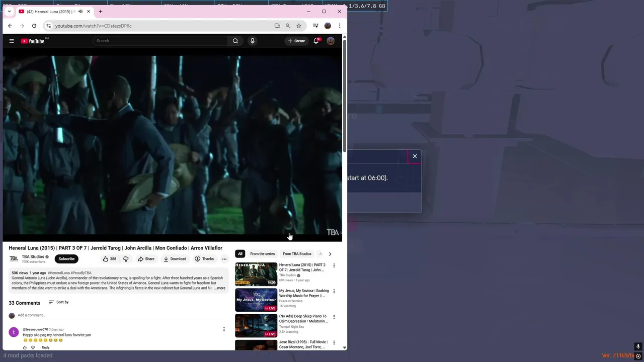This screenshot has height=362, width=644.
Task: Select From TBA Studios chip
Action: [297, 254]
